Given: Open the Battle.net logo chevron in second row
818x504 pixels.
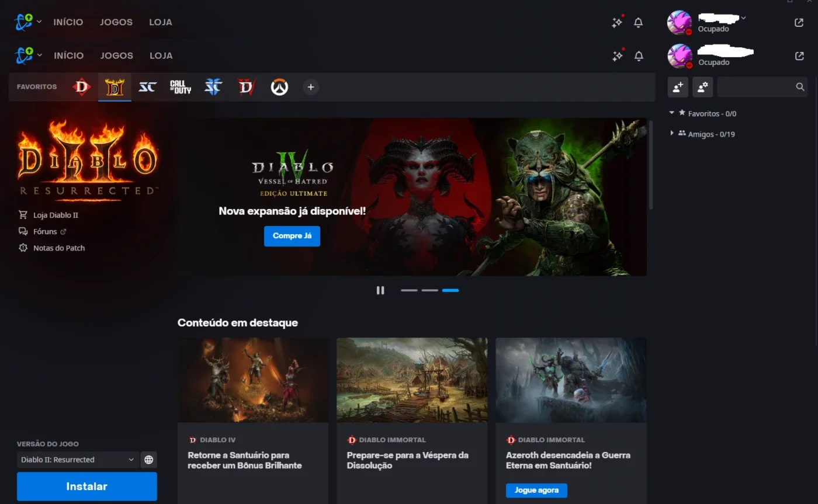Looking at the screenshot, I should coord(39,55).
